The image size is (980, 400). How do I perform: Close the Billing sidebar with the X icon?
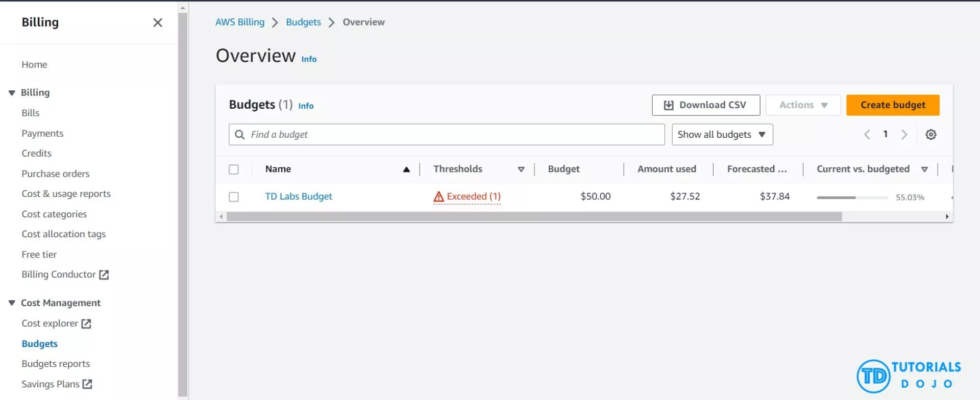pyautogui.click(x=158, y=22)
